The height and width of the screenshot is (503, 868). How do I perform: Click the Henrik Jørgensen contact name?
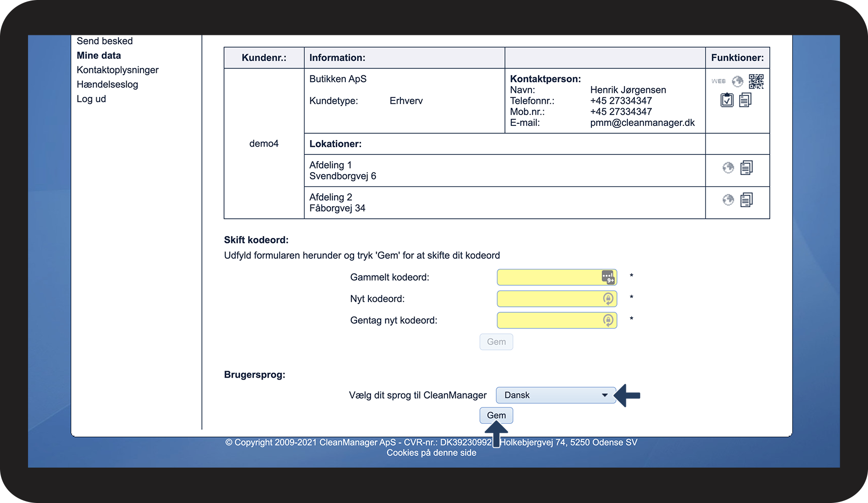[628, 90]
